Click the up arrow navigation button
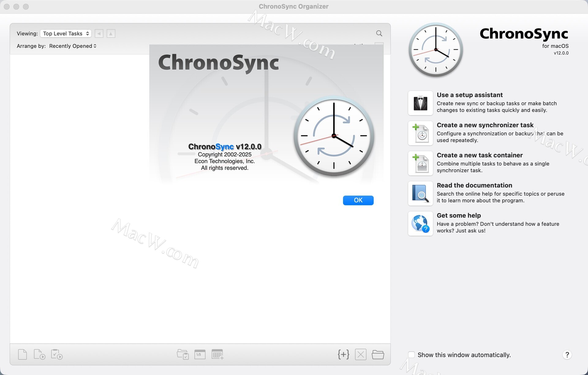This screenshot has height=375, width=588. pyautogui.click(x=111, y=33)
